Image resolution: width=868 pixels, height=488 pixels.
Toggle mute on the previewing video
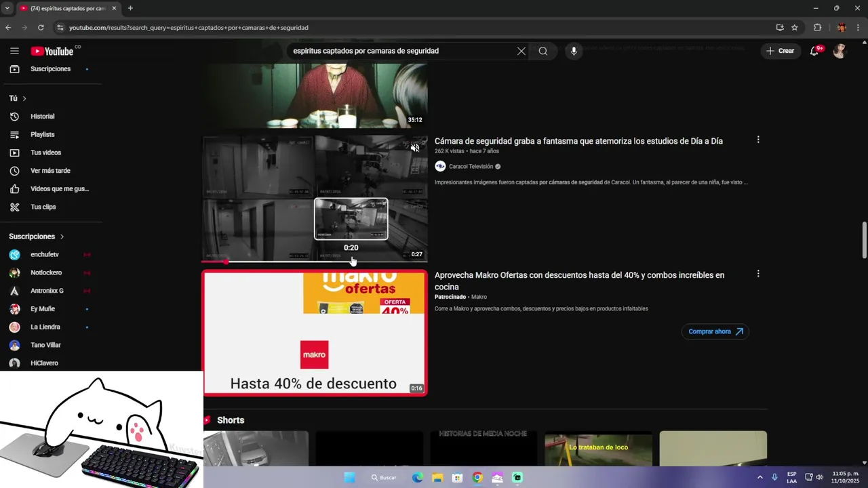(x=415, y=147)
